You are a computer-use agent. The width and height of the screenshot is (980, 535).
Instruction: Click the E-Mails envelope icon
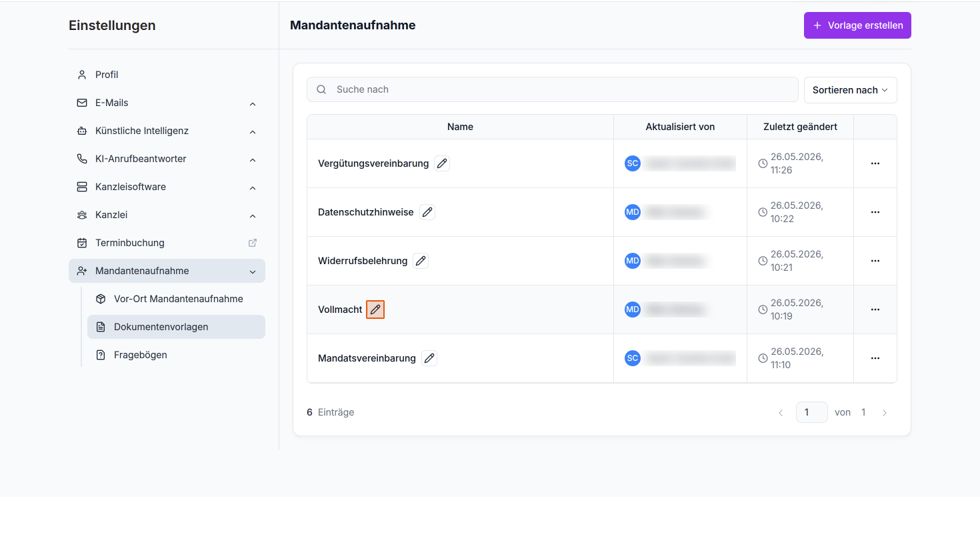[82, 103]
